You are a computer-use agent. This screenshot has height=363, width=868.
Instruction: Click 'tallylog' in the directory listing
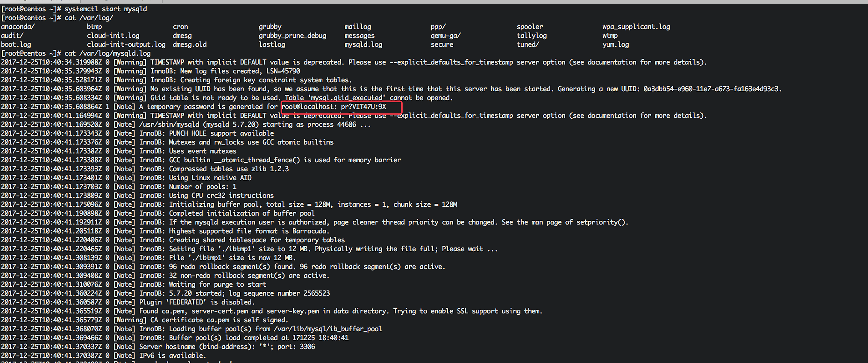tap(531, 36)
